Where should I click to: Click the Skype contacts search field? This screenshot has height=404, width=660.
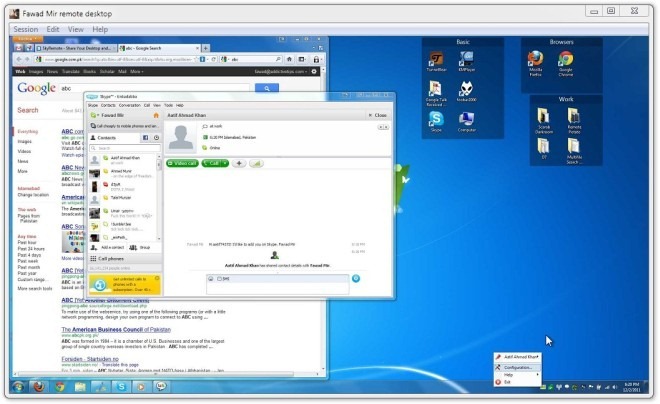click(x=125, y=148)
